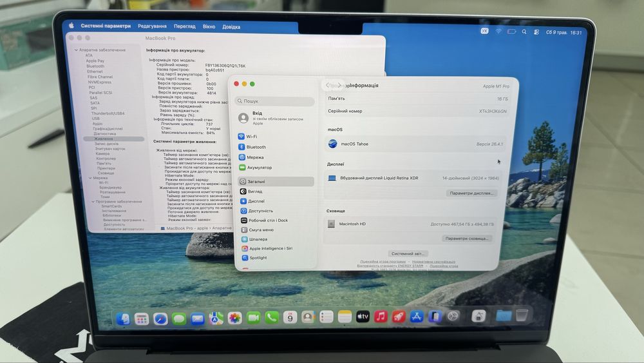Open the App Store from the Dock
644x363 pixels.
click(x=417, y=317)
